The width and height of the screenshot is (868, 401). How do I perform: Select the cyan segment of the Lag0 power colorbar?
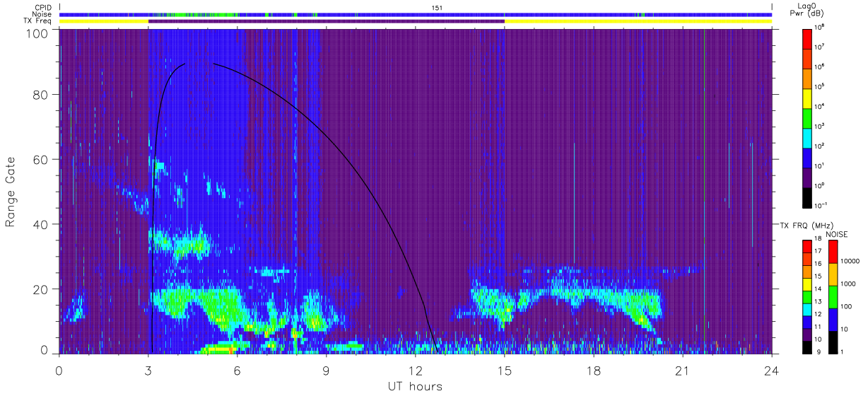pyautogui.click(x=807, y=137)
